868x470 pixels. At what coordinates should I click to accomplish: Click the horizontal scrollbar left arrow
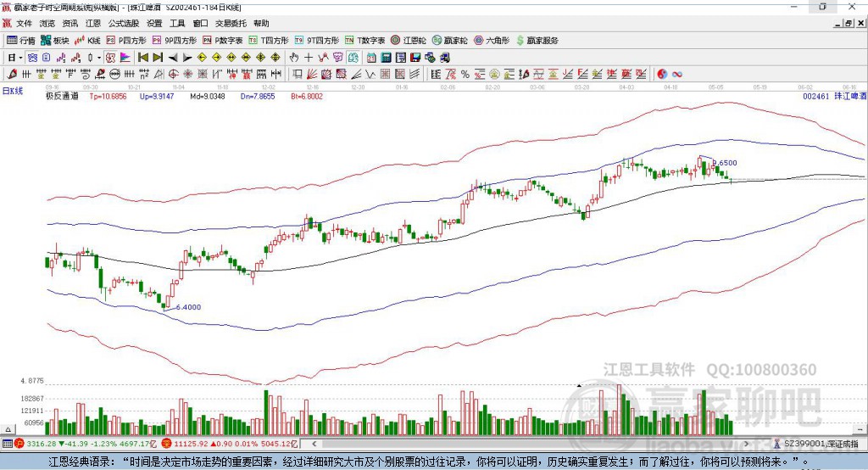(x=314, y=444)
